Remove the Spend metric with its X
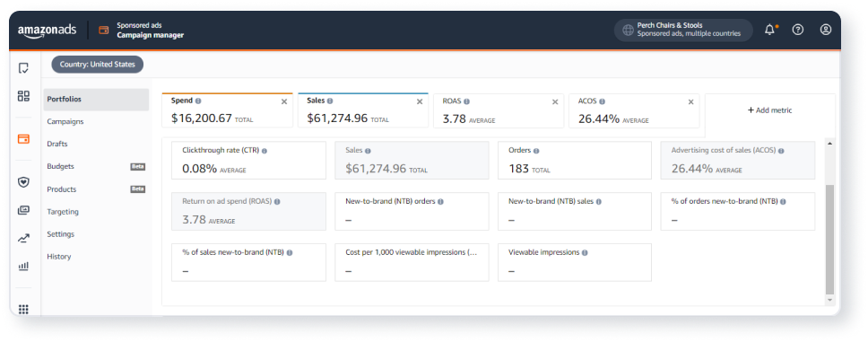Viewport: 868px width, 342px height. [284, 101]
